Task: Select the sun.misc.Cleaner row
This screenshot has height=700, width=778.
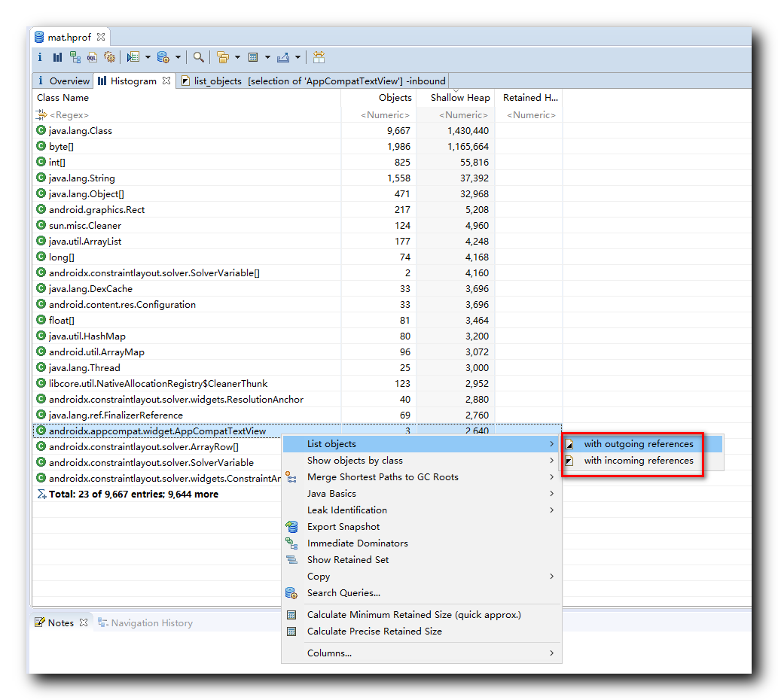Action: click(297, 225)
